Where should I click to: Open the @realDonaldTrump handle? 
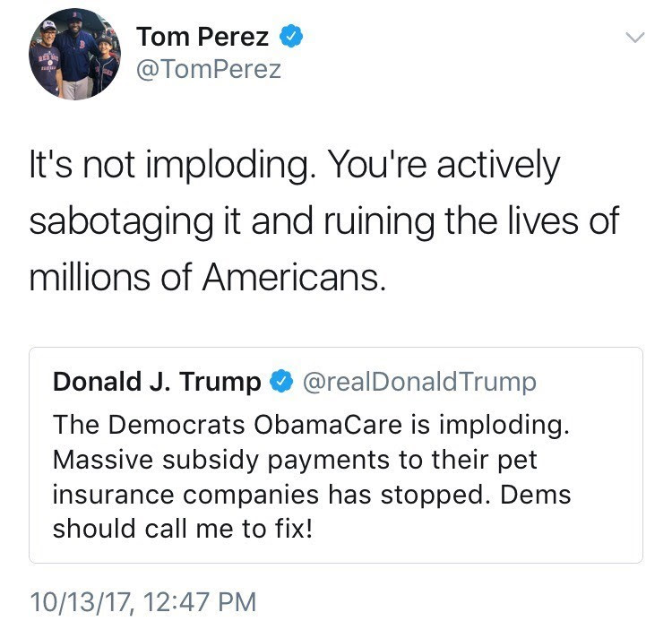[x=420, y=383]
